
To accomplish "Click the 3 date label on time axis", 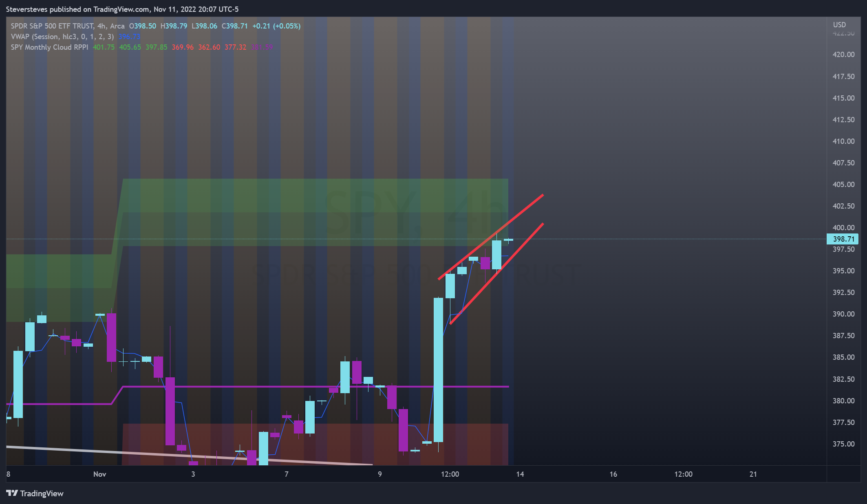I will click(x=193, y=474).
